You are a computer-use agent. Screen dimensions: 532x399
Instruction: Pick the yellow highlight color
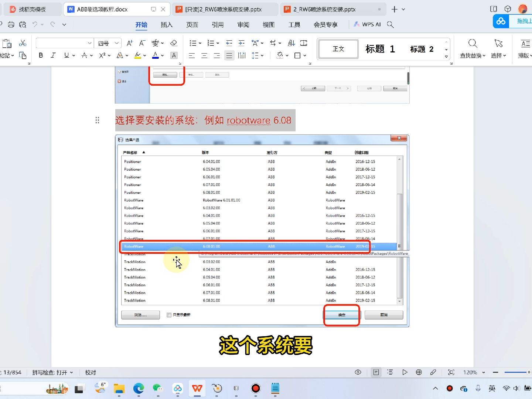[137, 55]
